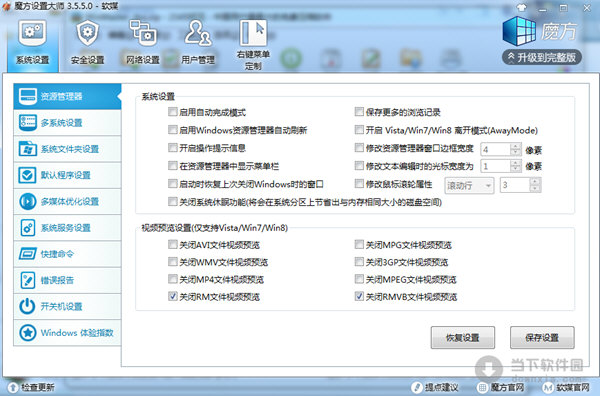Click the 快捷命令 sidebar icon

click(28, 254)
